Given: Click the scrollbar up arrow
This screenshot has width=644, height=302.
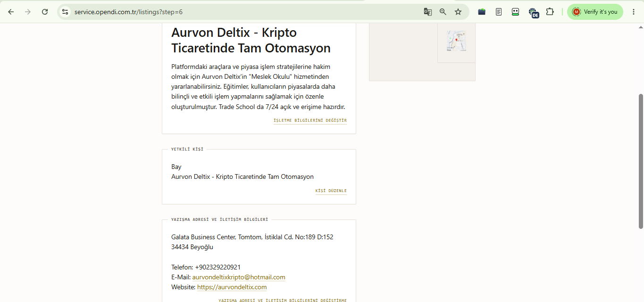Looking at the screenshot, I should click(x=641, y=27).
